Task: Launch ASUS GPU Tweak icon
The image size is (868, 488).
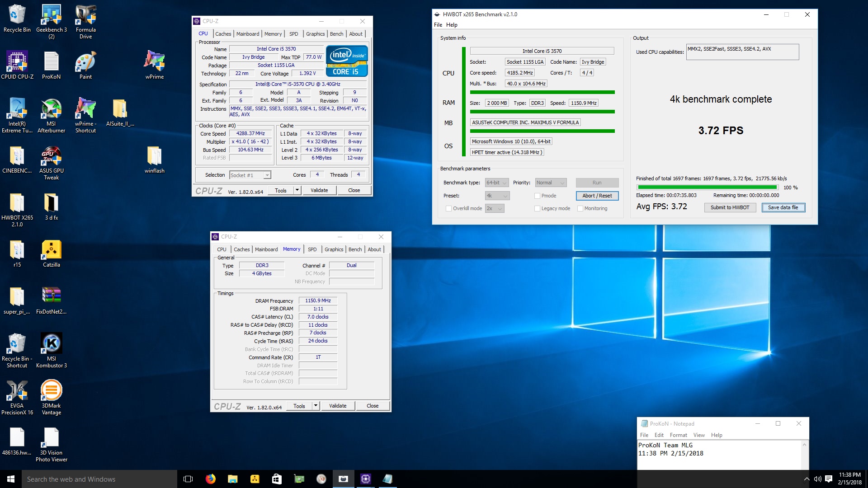Action: point(52,162)
